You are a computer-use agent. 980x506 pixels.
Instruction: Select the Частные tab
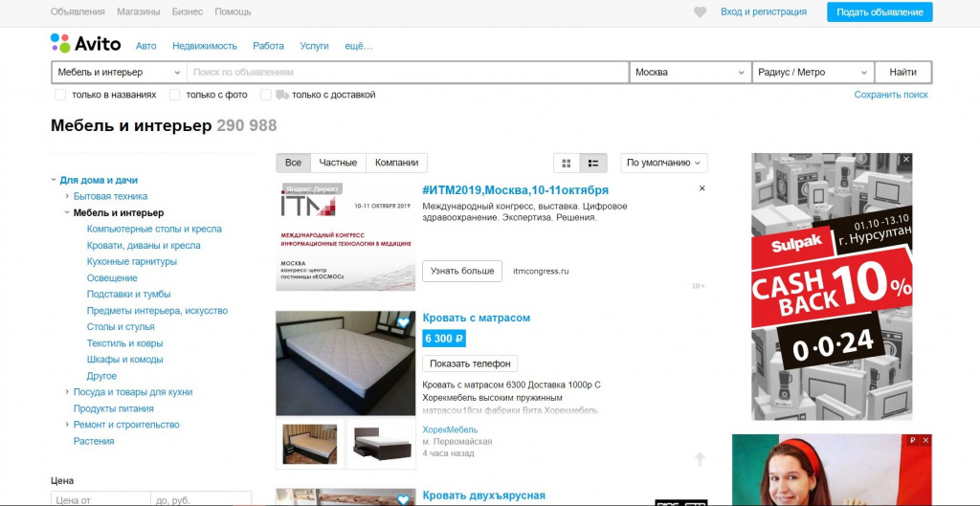click(338, 163)
